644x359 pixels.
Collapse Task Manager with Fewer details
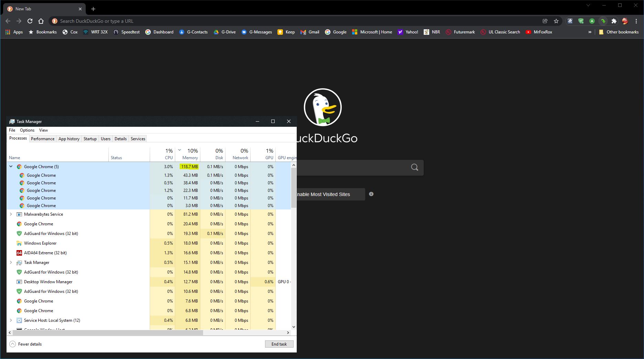click(26, 344)
